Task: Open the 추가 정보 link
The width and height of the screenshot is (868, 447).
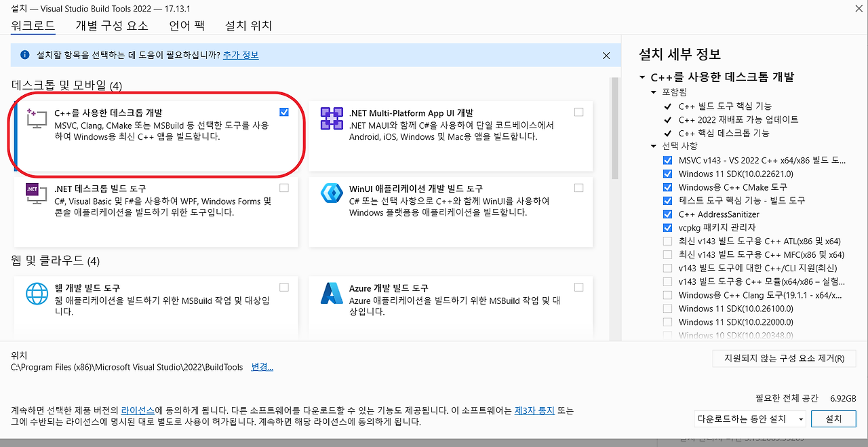Action: pyautogui.click(x=241, y=55)
